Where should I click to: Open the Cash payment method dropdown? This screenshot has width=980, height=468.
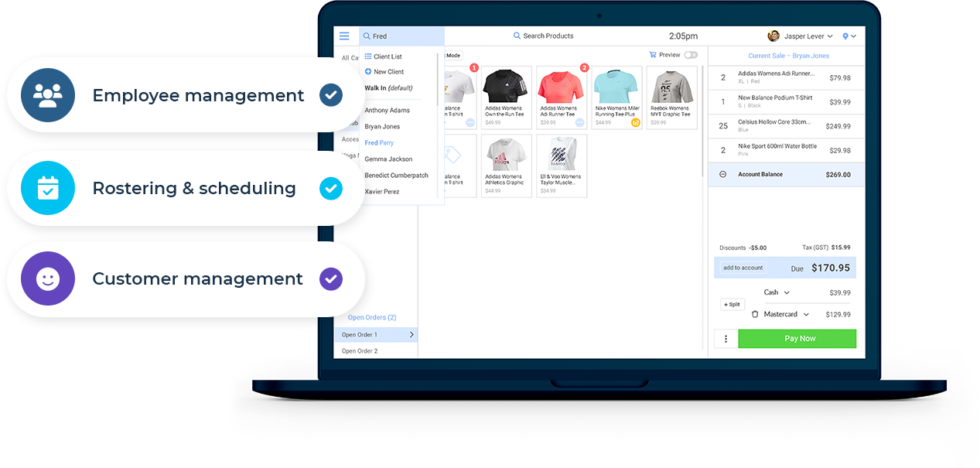(787, 293)
